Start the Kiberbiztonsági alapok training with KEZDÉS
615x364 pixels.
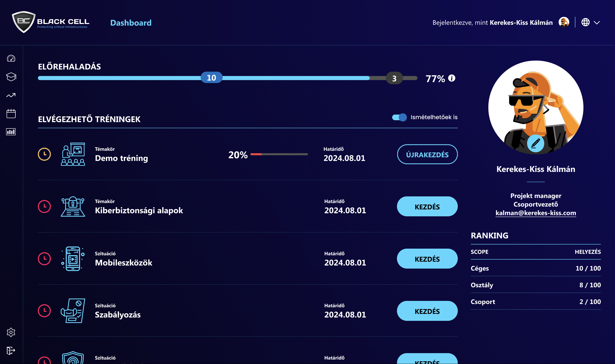tap(427, 206)
